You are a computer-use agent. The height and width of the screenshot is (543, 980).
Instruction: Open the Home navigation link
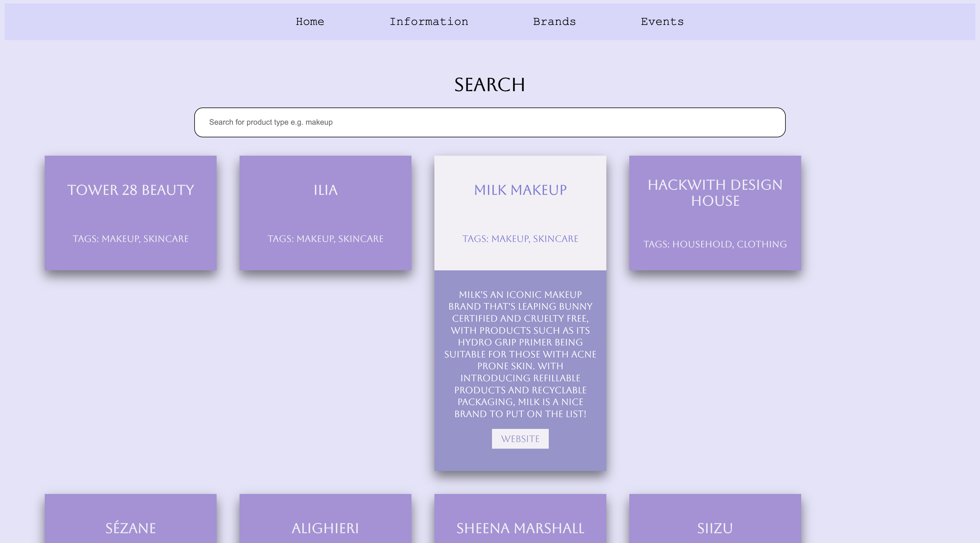coord(310,22)
